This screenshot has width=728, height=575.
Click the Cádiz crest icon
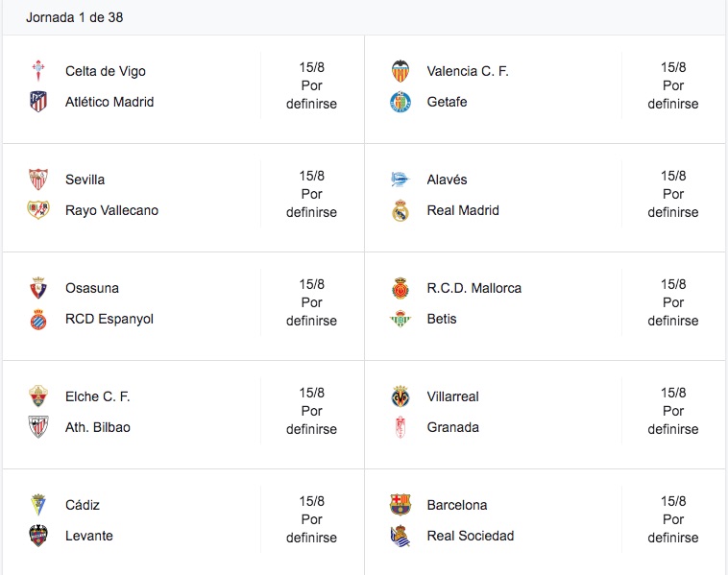(38, 505)
